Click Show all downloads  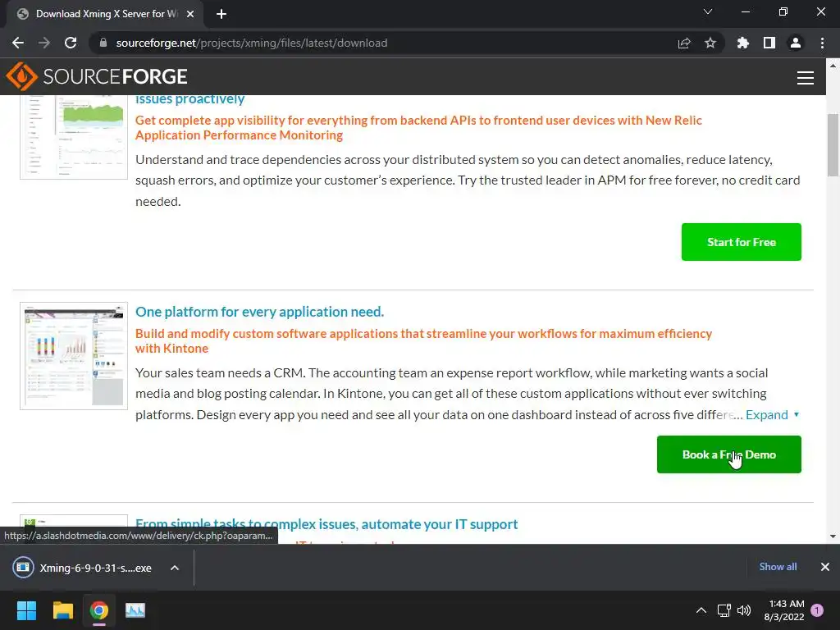(778, 567)
